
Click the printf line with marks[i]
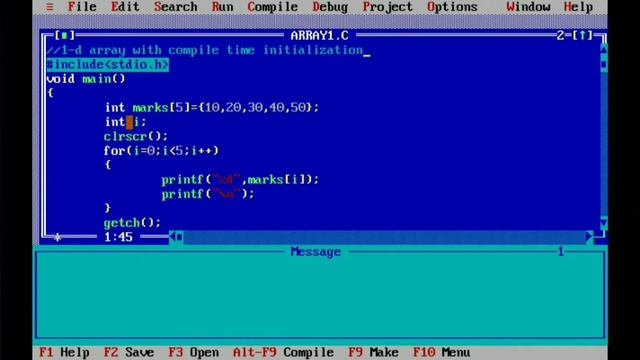point(240,180)
